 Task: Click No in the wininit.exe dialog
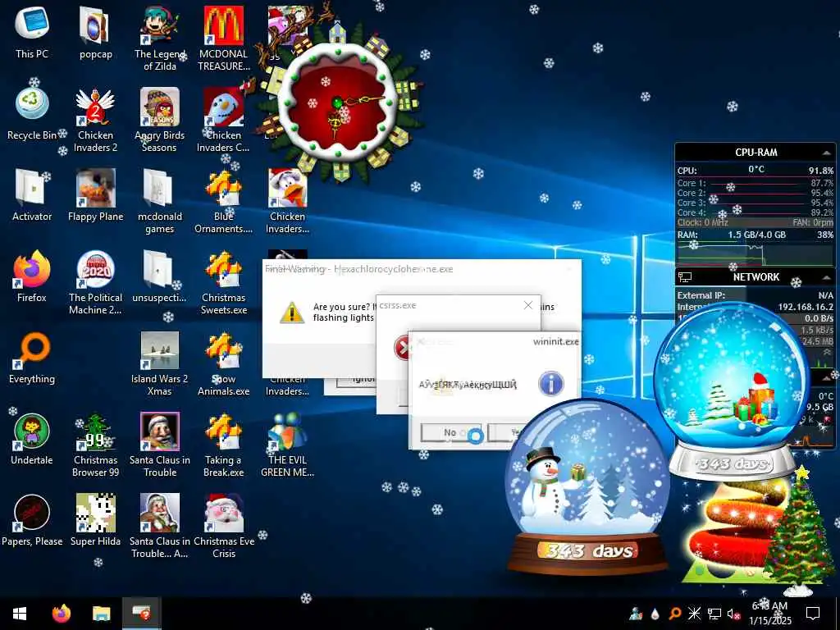coord(450,432)
